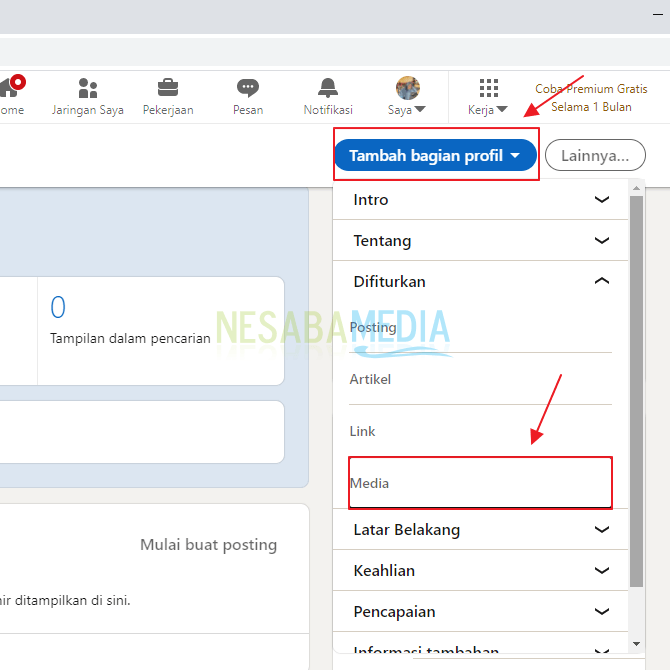The image size is (670, 670).
Task: Select Posting from Difiturkan list
Action: coord(373,328)
